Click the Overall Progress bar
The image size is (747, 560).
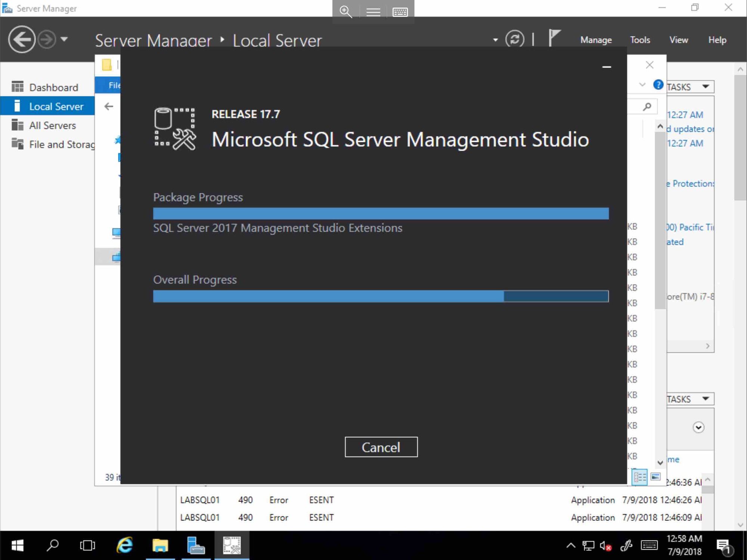pyautogui.click(x=381, y=296)
